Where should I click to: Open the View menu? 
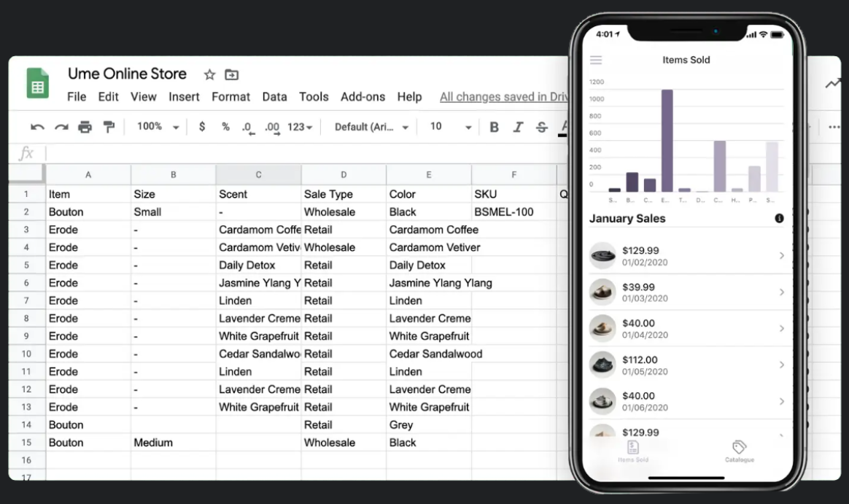point(144,97)
